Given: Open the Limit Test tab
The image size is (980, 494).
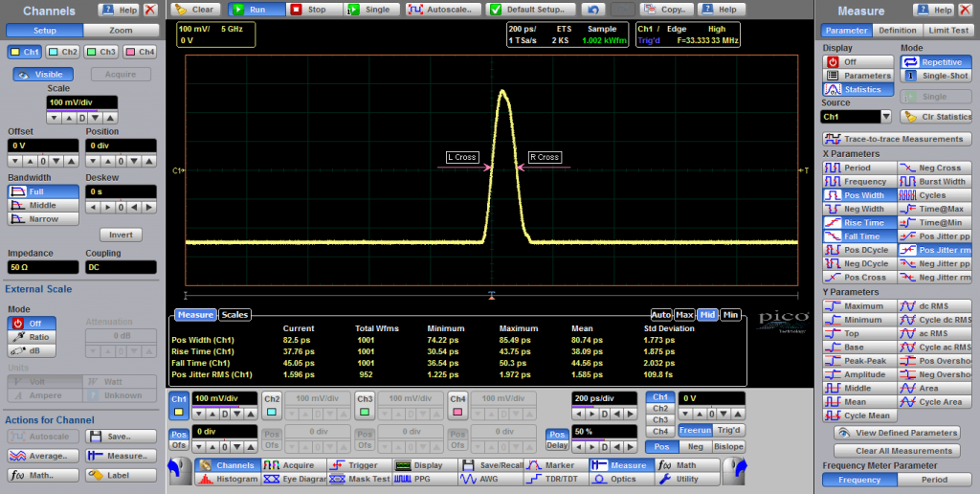Looking at the screenshot, I should (x=947, y=31).
